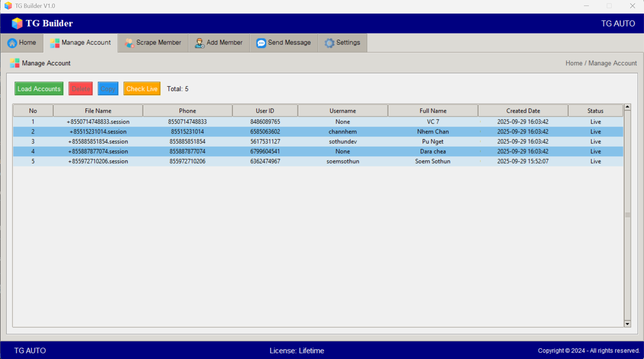Click the Manage Account heading icon
Screen dimensions: 644x359
pos(15,63)
